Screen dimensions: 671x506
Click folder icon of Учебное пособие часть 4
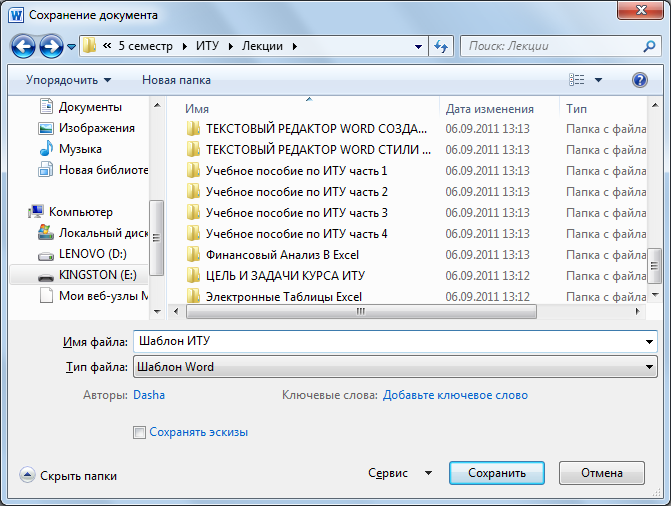tap(193, 233)
